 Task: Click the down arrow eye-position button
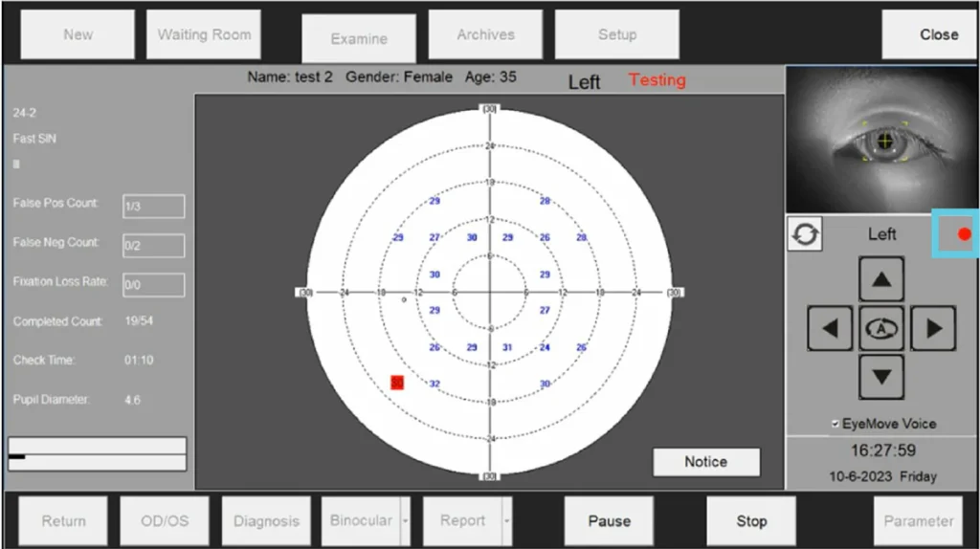880,376
